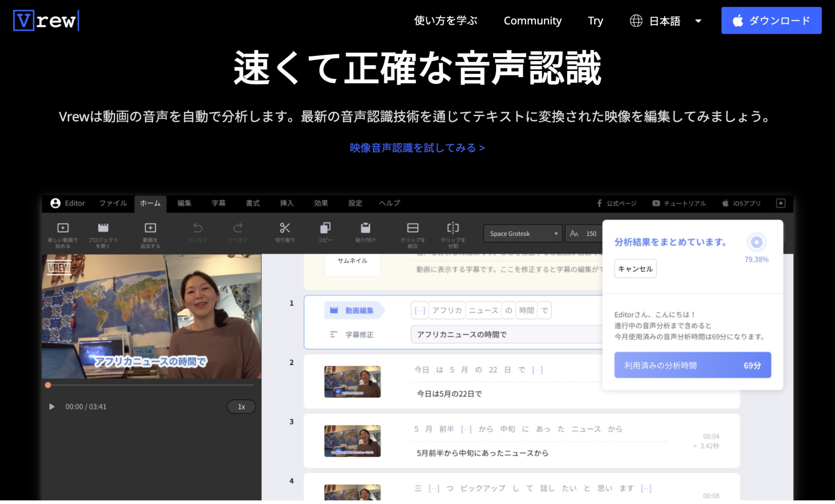
Task: Click subtitle text 5月前半から中旬にあったニュースから
Action: 482,453
